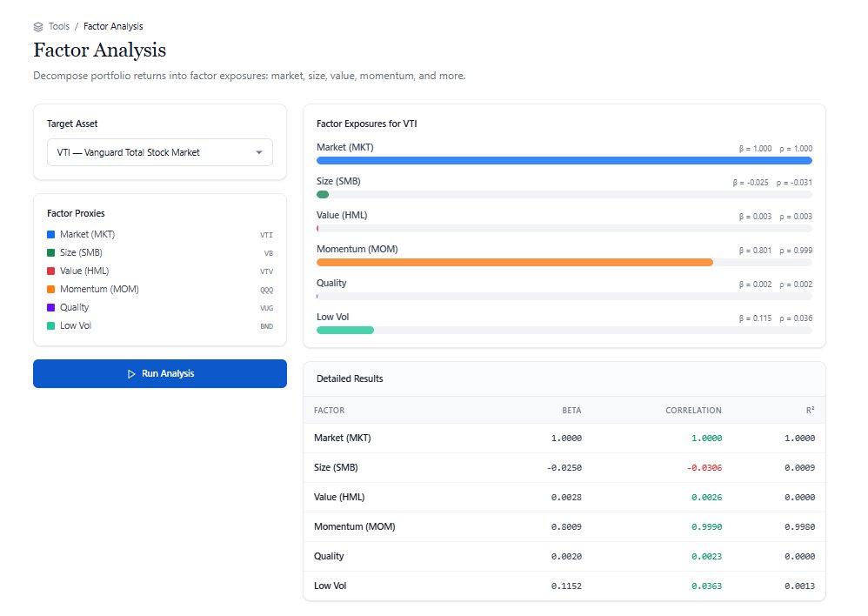Click the Momentum (MOM) label in Factor Proxies
The image size is (868, 616).
pos(100,289)
